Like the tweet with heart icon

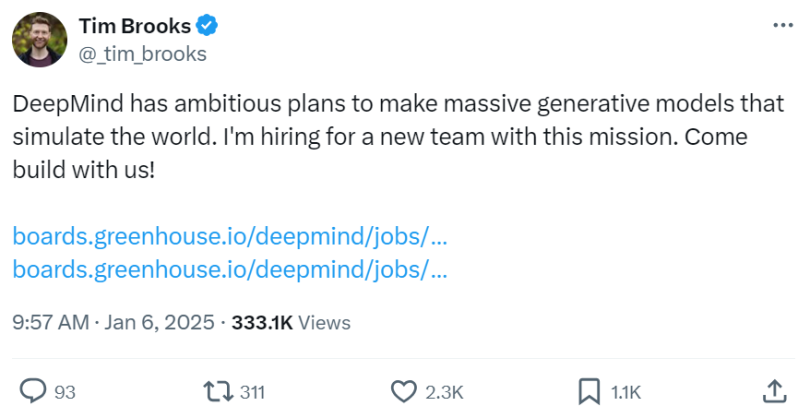click(x=403, y=391)
